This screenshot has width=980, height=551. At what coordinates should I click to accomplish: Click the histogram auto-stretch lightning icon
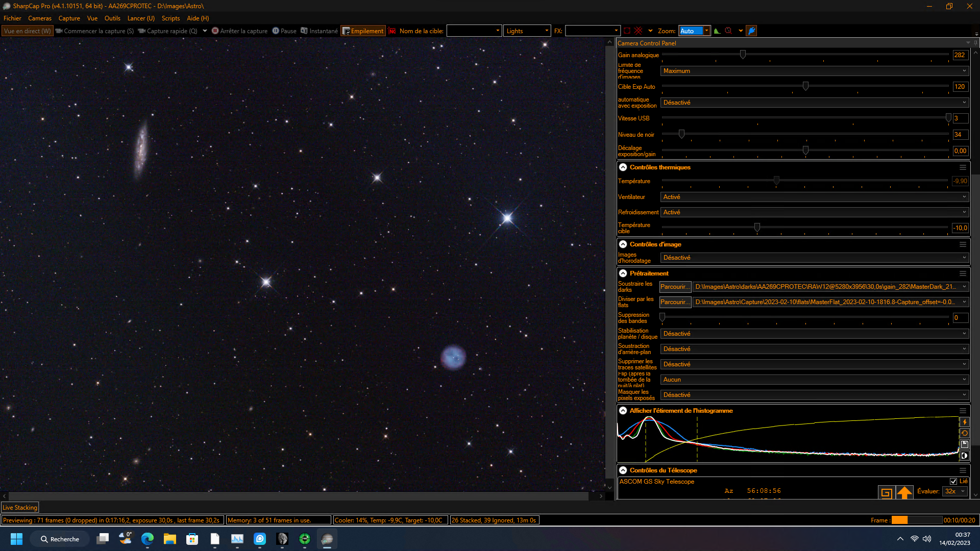click(x=964, y=422)
